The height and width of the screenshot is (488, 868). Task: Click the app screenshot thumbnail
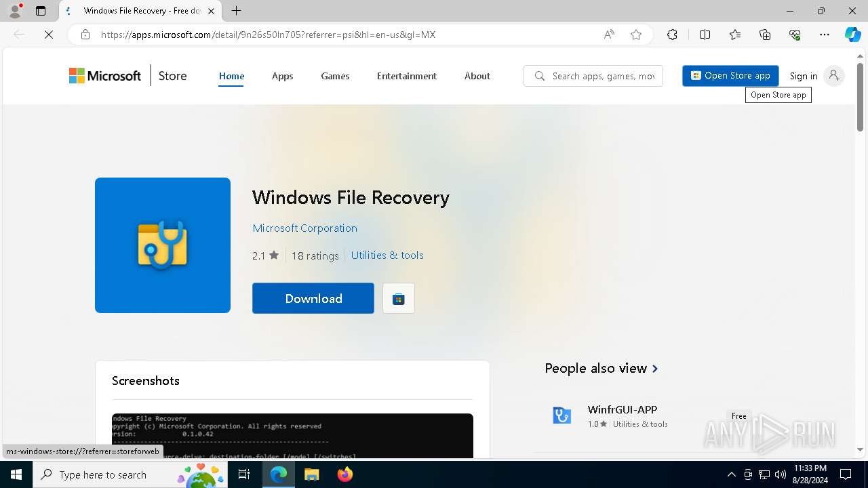pyautogui.click(x=292, y=436)
